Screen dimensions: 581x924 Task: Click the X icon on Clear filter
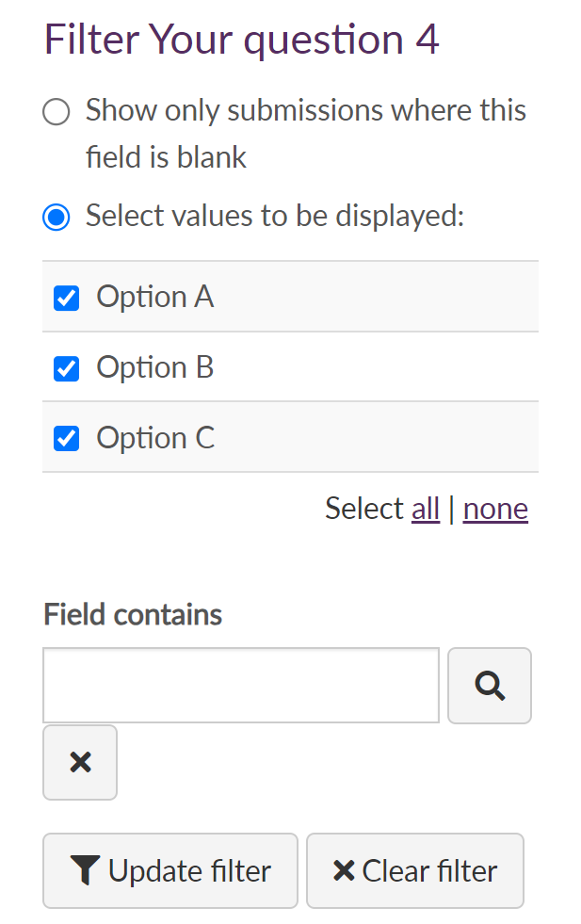click(x=344, y=871)
